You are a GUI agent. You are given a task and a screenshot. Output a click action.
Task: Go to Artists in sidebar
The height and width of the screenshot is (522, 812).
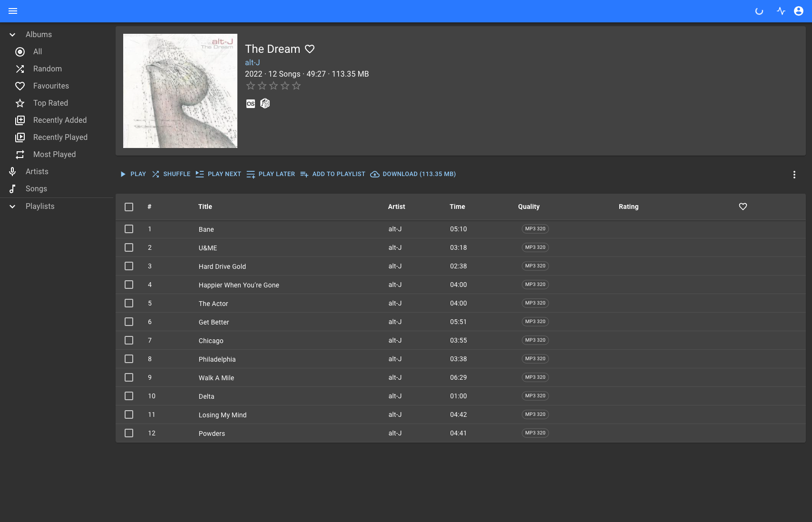coord(57,171)
